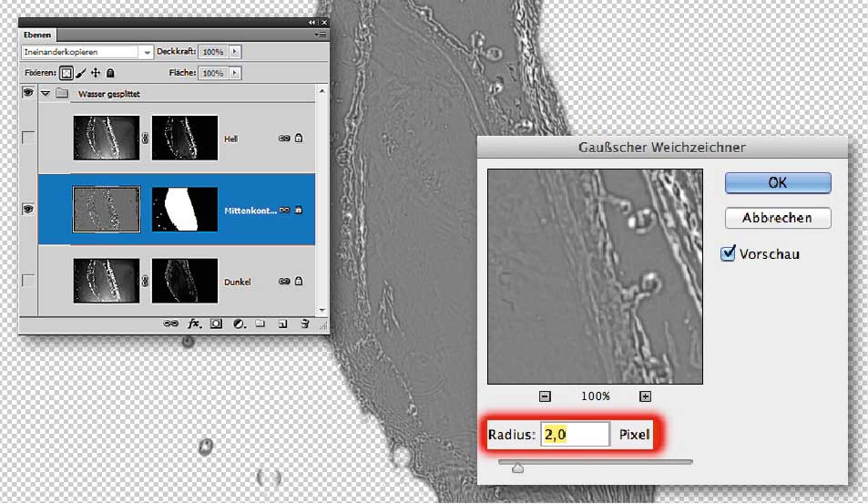
Task: Add a layer mask via bottom icon
Action: click(x=216, y=324)
